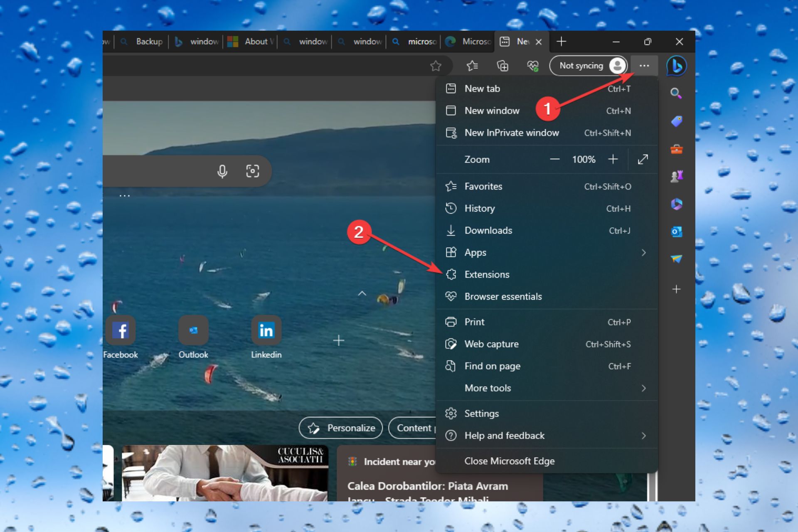Select Settings from the Edge menu
This screenshot has height=532, width=798.
[482, 413]
